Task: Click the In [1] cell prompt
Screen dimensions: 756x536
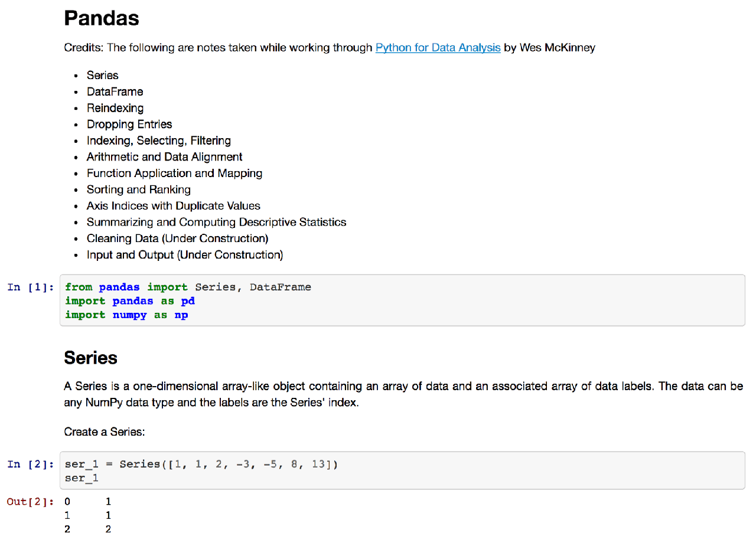Action: click(31, 287)
